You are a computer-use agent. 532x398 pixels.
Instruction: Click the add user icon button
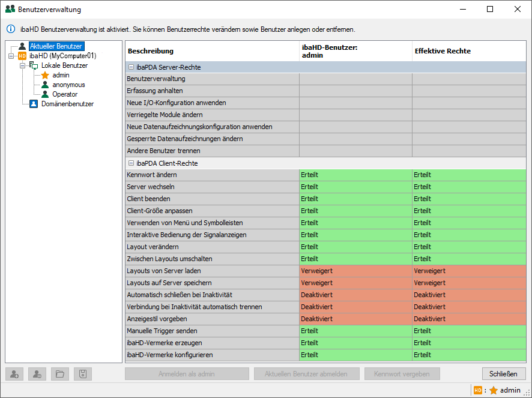point(14,374)
